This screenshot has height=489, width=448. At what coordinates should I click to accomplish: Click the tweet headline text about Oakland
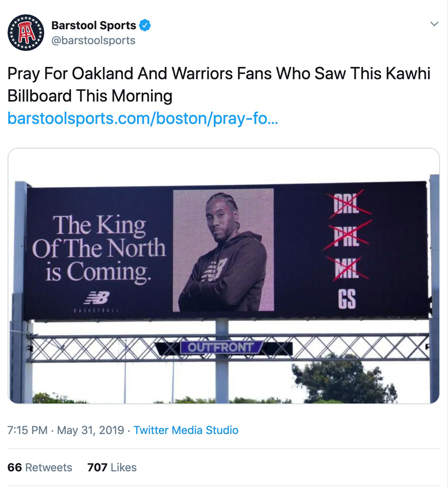click(219, 84)
